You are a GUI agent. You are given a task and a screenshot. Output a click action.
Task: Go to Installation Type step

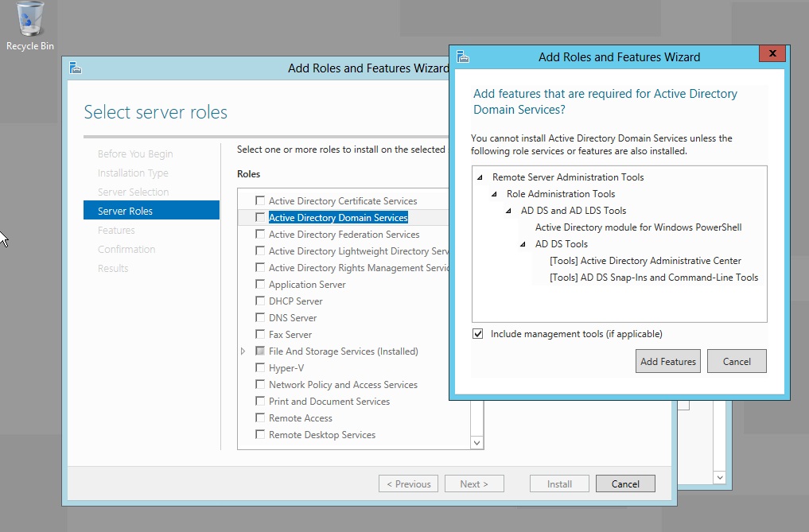tap(133, 173)
